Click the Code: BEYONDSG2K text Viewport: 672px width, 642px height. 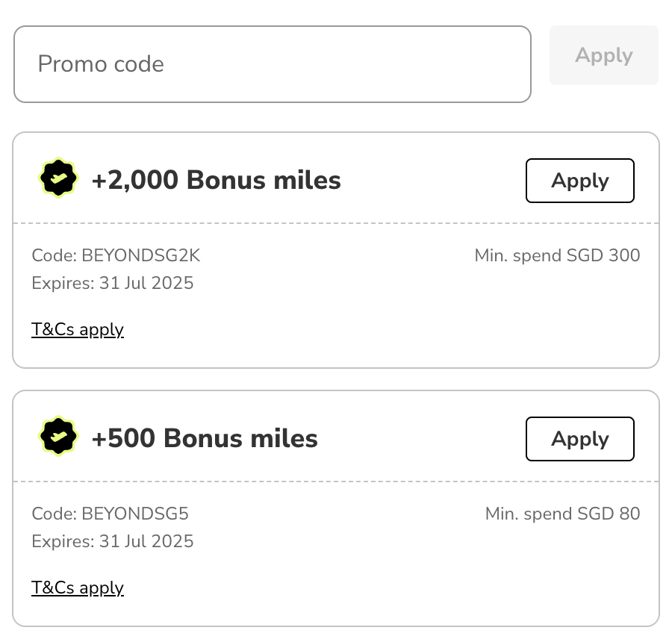[116, 256]
